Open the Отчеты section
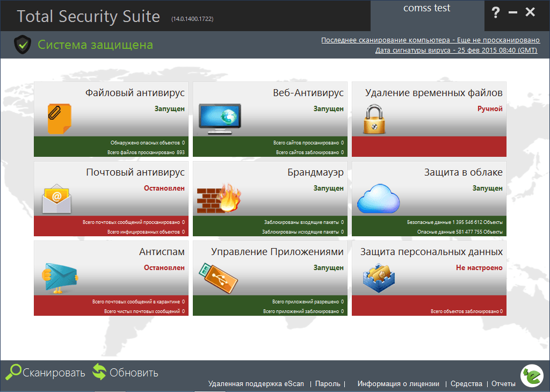Image resolution: width=550 pixels, height=392 pixels. point(503,383)
